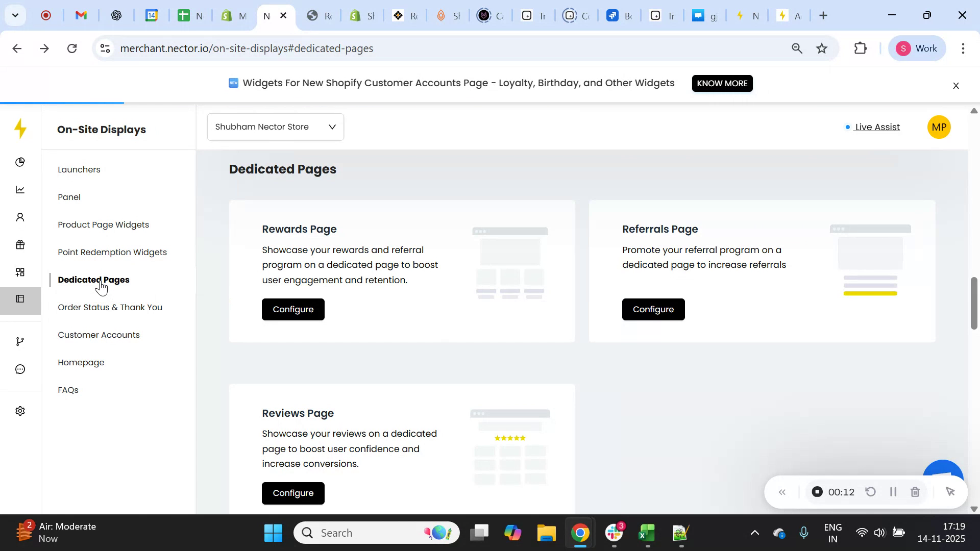Image resolution: width=980 pixels, height=551 pixels.
Task: Click KNOW MORE banner button
Action: 722,83
